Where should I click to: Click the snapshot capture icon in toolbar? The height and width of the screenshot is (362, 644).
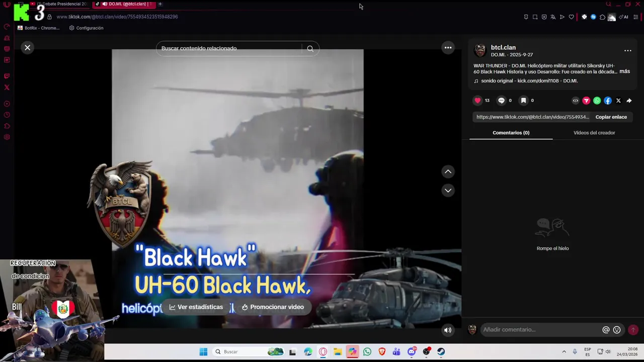coord(535,17)
